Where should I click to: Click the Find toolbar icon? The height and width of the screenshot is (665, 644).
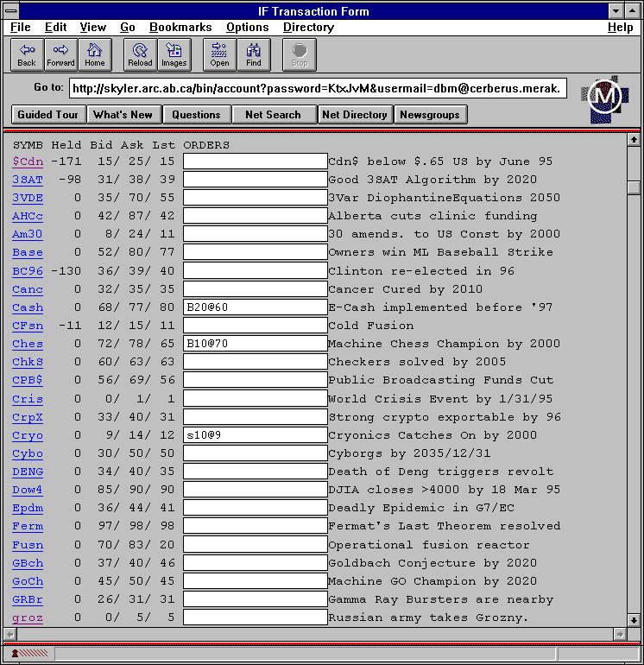click(254, 54)
